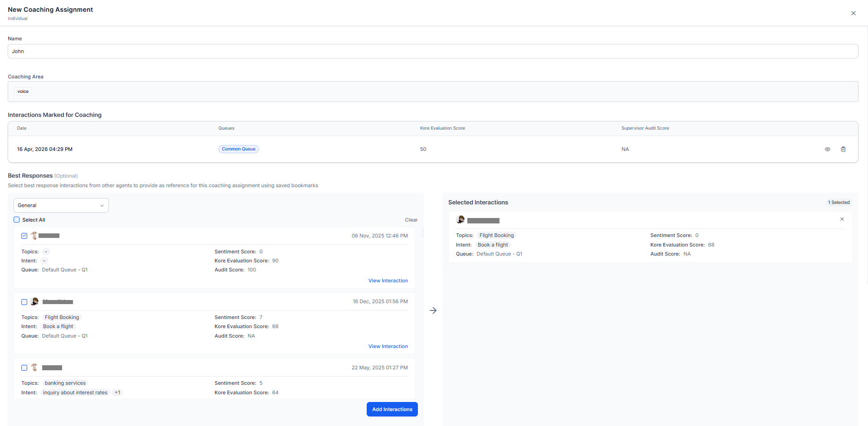Open View Interaction for 16 Dec 2025 card

point(388,346)
